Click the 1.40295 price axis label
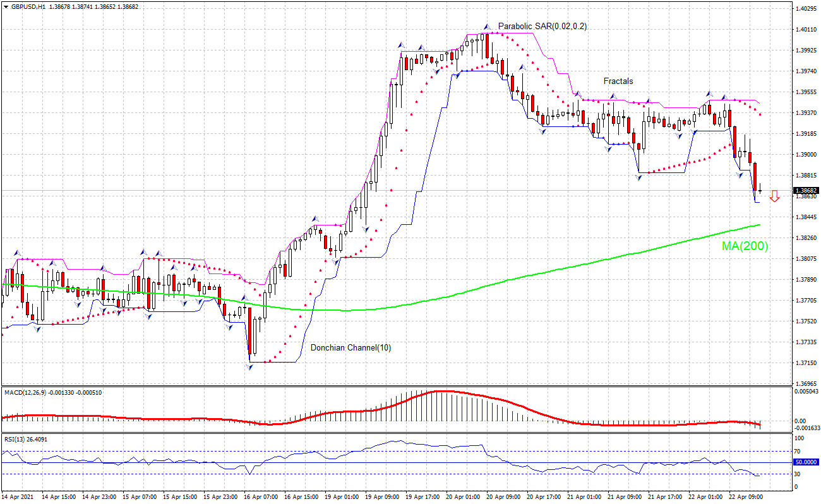Screen dimensions: 821x504 806,9
